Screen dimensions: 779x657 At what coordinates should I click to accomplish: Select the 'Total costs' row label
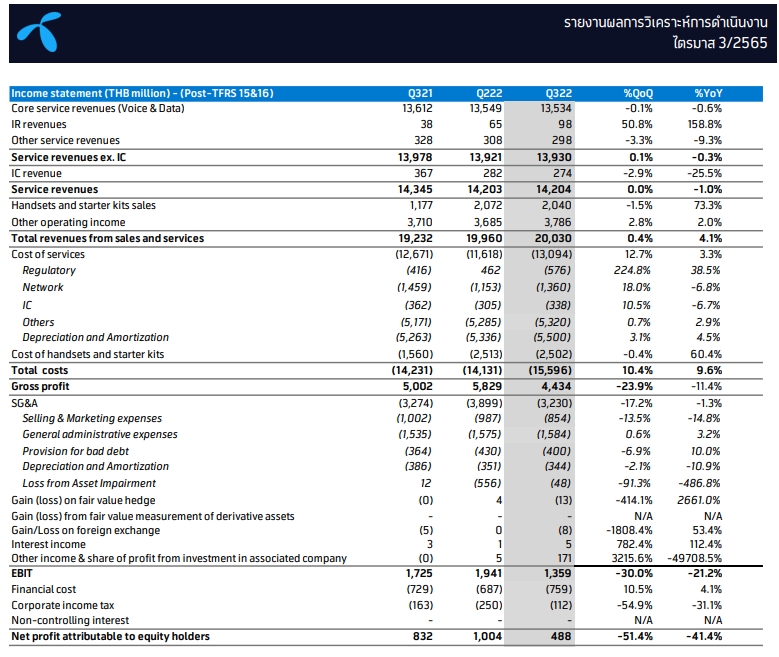(40, 370)
